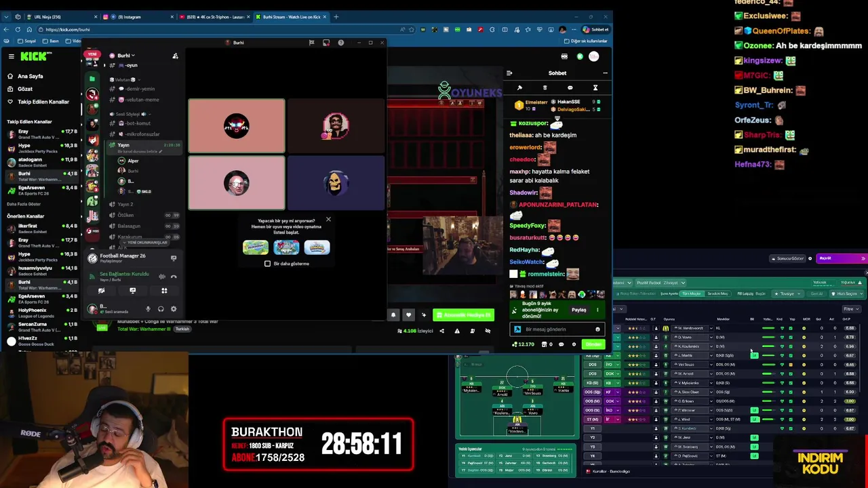Viewport: 868px width, 488px height.
Task: Expand Burhi server dropdown in Discord
Action: pyautogui.click(x=127, y=56)
